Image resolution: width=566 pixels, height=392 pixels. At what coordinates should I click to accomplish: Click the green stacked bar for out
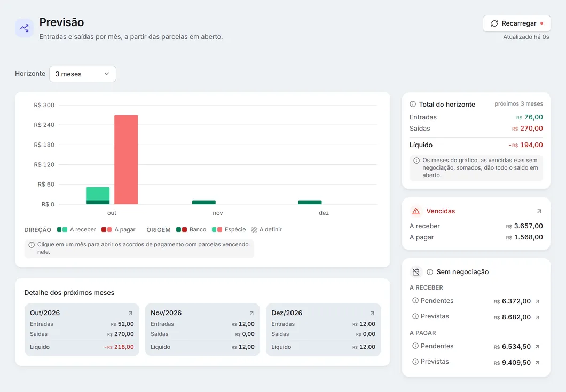(x=98, y=195)
